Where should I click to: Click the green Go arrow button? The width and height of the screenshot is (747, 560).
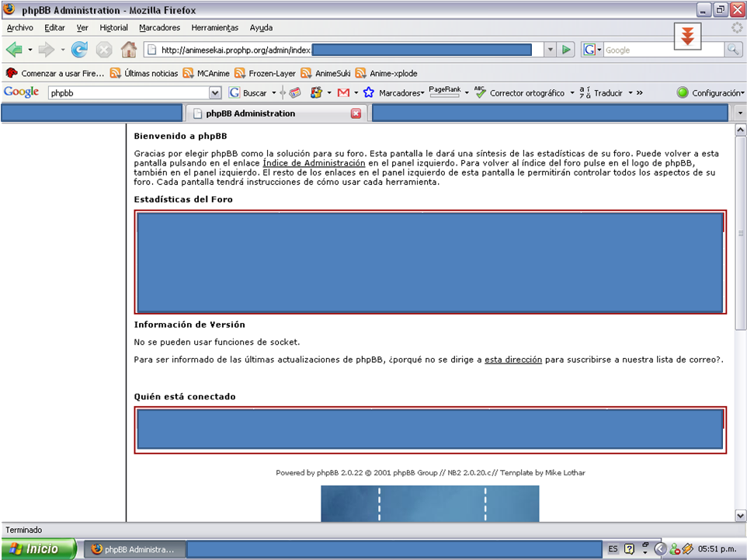(566, 50)
